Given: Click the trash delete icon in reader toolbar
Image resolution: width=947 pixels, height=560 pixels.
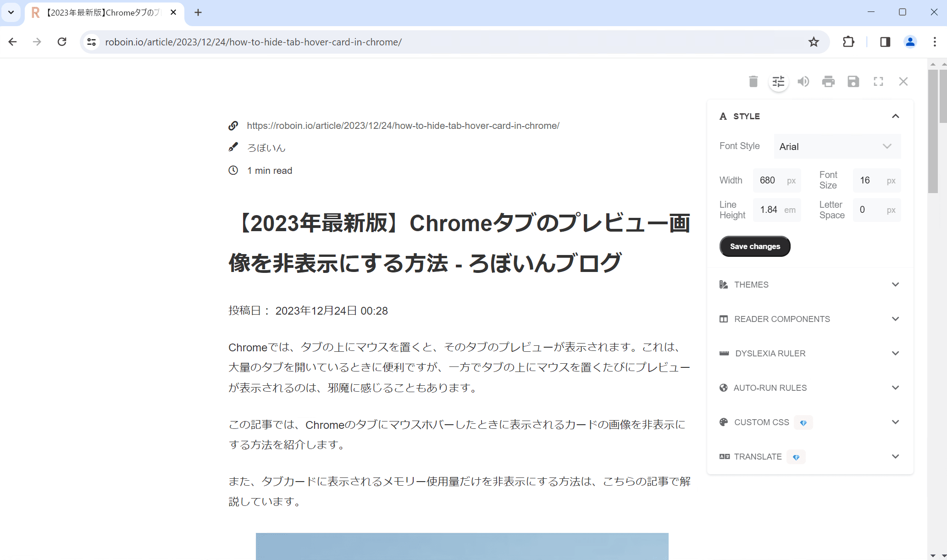Looking at the screenshot, I should coord(753,82).
